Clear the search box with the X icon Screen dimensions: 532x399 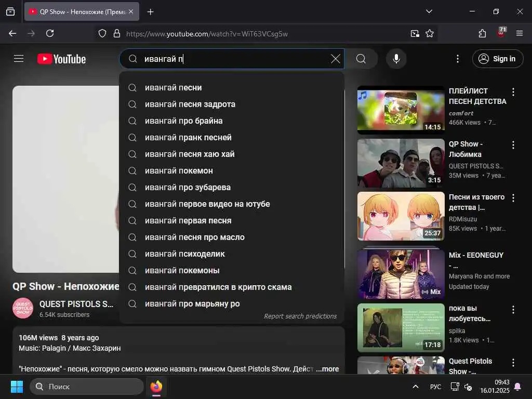[335, 59]
